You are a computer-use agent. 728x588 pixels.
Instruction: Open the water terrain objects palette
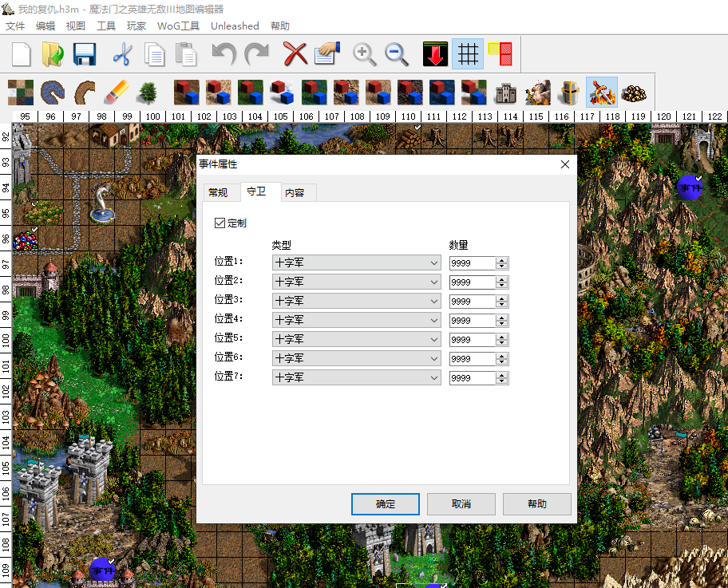point(442,93)
